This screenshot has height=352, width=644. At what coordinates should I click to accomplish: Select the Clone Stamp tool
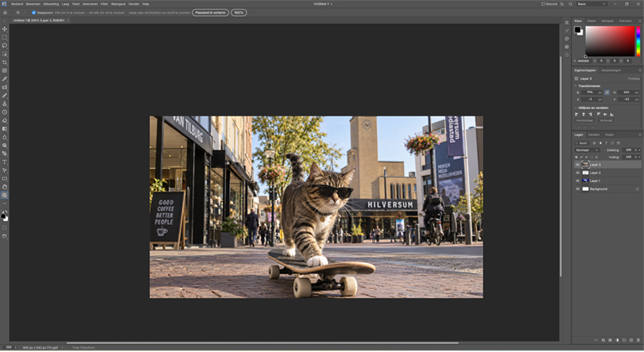pos(5,104)
